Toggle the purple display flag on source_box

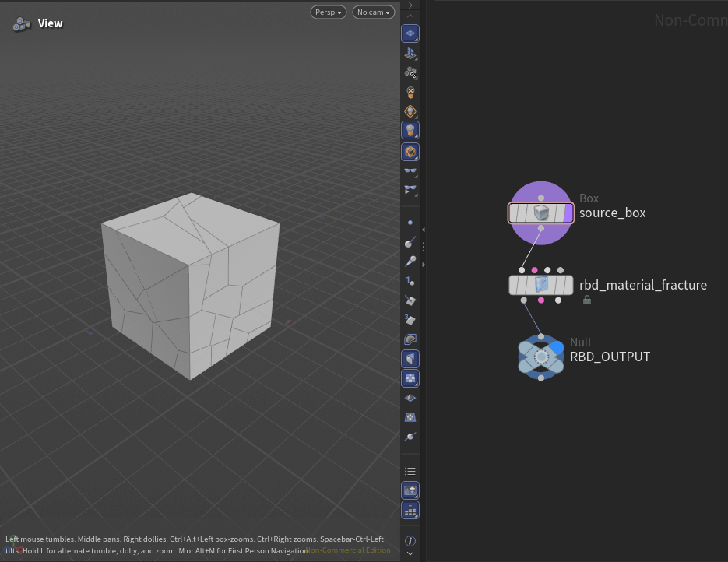[568, 213]
